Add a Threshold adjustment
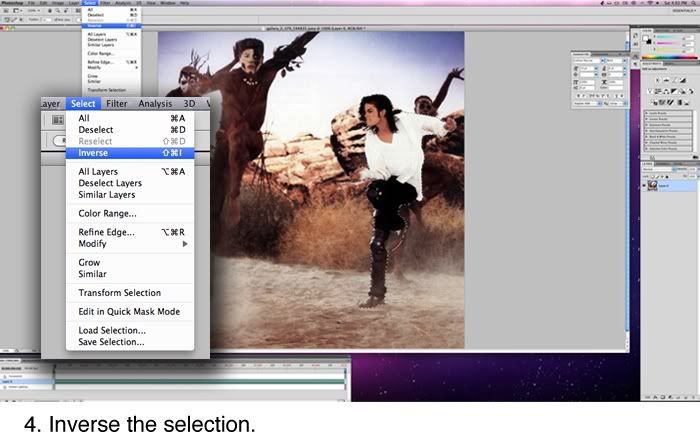 671,103
